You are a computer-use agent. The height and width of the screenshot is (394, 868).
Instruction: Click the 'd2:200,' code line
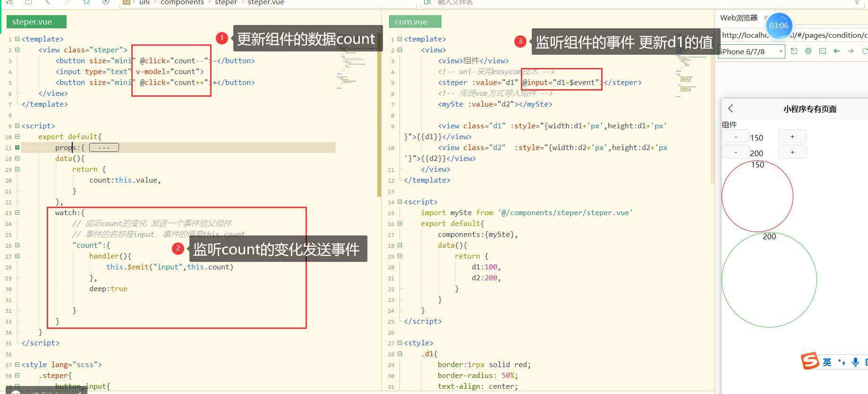point(486,278)
